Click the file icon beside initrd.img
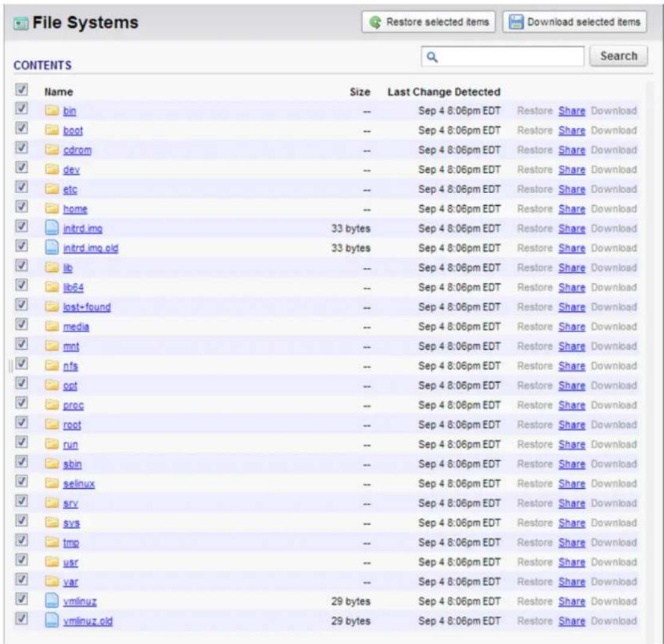664x644 pixels. 52,228
